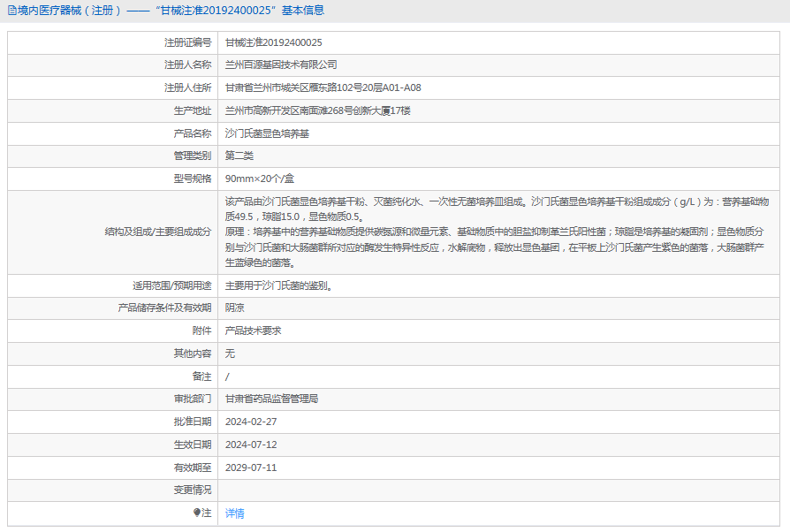Select the address containing 创新大厦17楼

tap(318, 110)
